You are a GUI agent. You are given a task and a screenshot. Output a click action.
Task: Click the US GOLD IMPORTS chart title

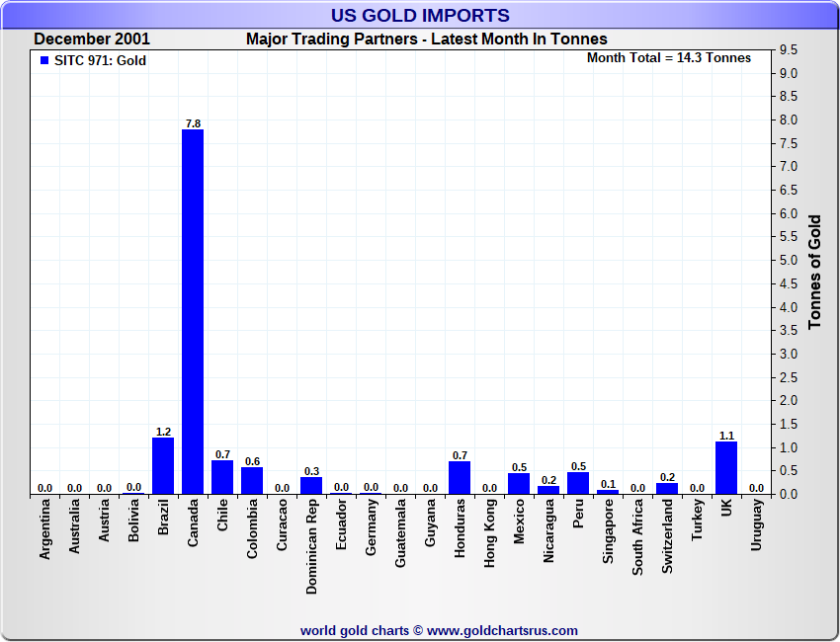(420, 15)
